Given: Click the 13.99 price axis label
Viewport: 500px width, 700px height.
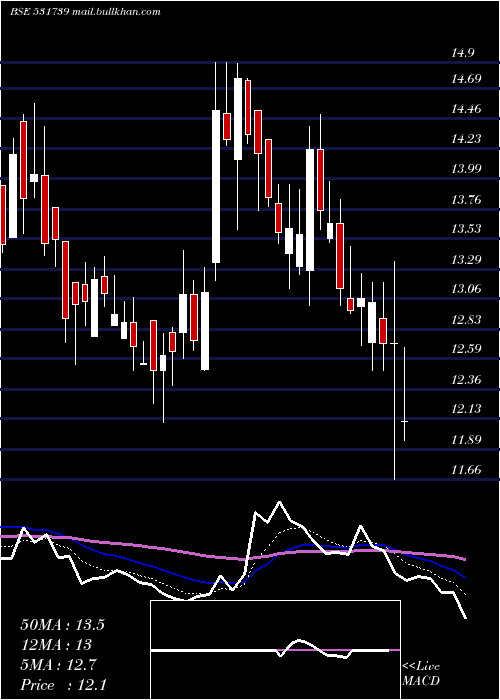Looking at the screenshot, I should pos(467,169).
